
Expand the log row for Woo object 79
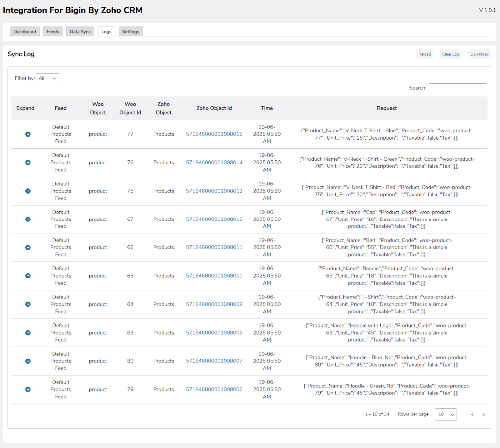point(28,389)
